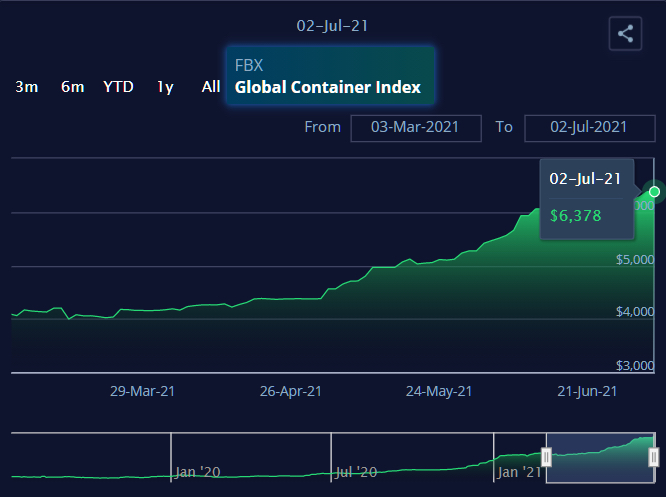The height and width of the screenshot is (497, 666).
Task: Click the 24-May-21 axis label
Action: 439,391
